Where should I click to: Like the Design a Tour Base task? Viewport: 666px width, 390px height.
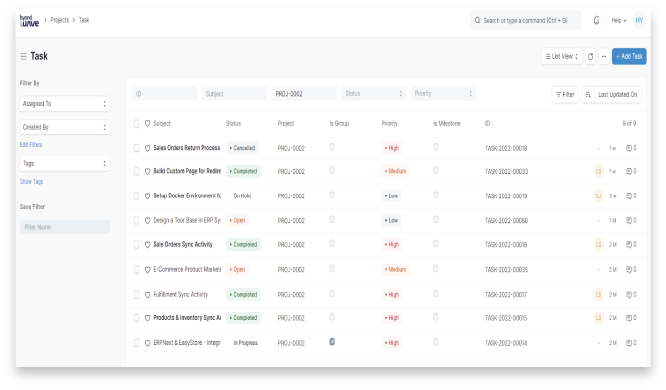tap(147, 220)
